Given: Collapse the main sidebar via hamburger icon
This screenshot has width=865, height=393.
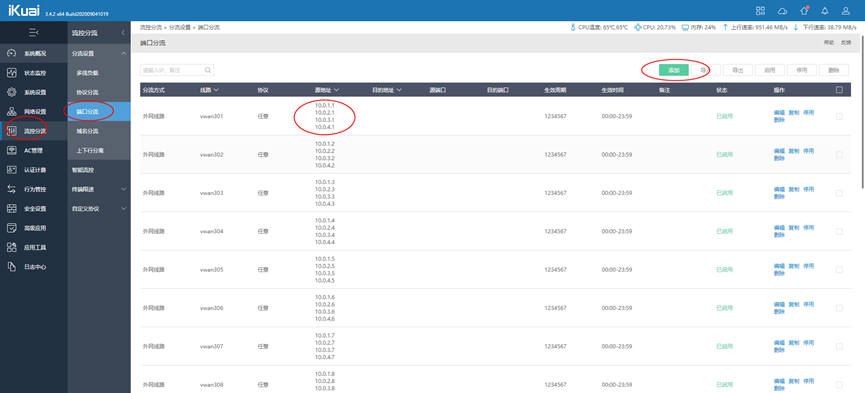Looking at the screenshot, I should click(34, 33).
